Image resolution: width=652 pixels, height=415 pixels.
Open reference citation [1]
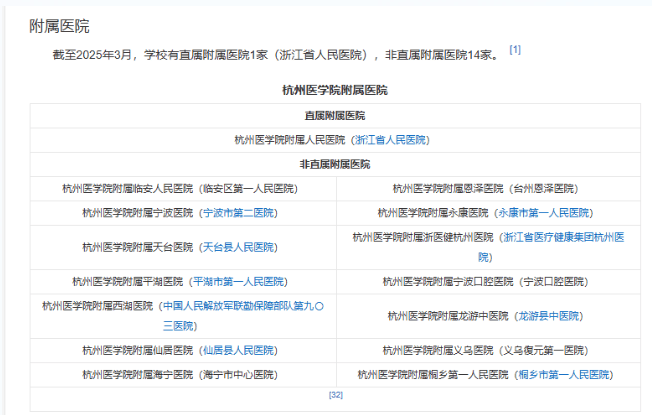click(515, 50)
